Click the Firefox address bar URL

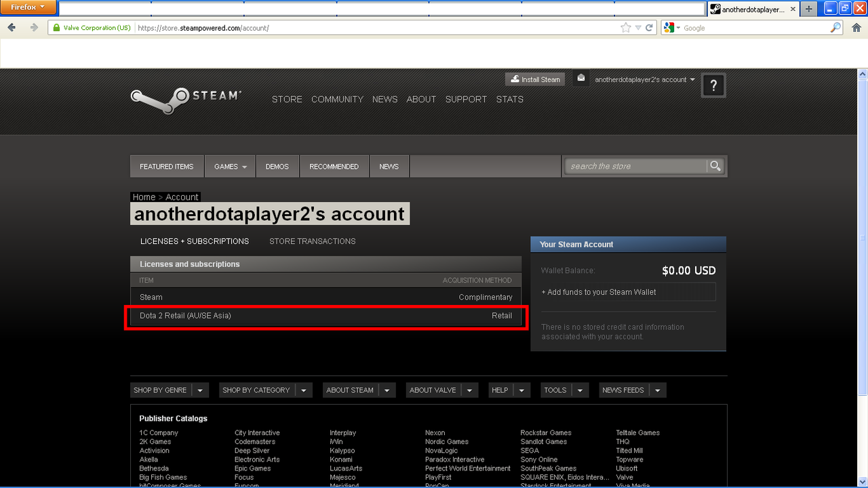(203, 28)
